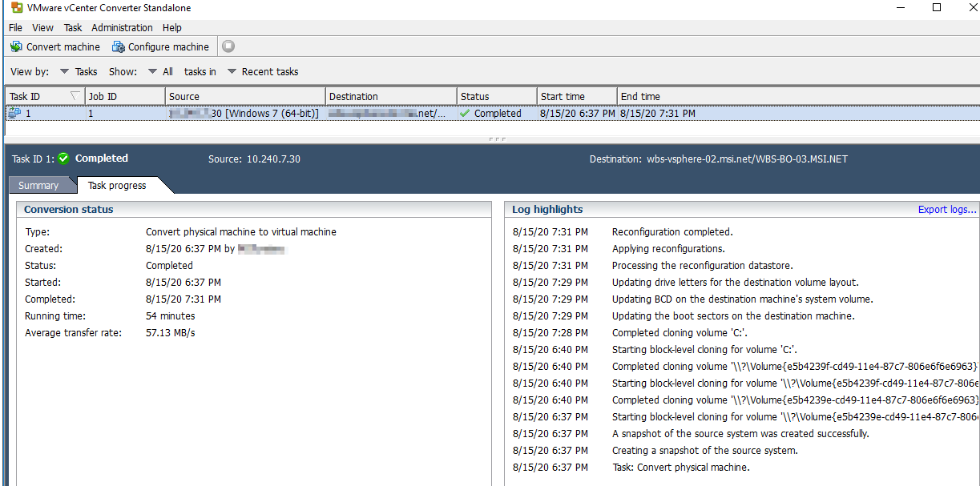This screenshot has width=980, height=486.
Task: Click 'Convert physical machine to virtual machine' text
Action: click(241, 232)
